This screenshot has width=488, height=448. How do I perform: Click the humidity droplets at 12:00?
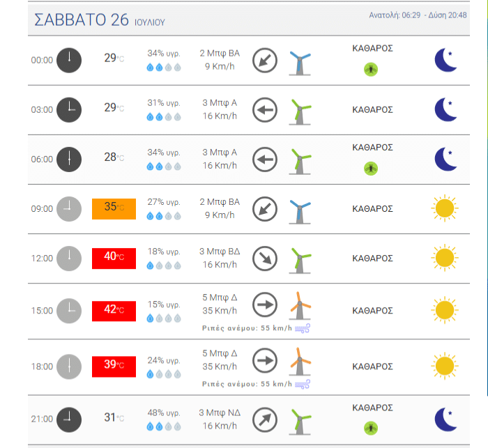pos(164,265)
